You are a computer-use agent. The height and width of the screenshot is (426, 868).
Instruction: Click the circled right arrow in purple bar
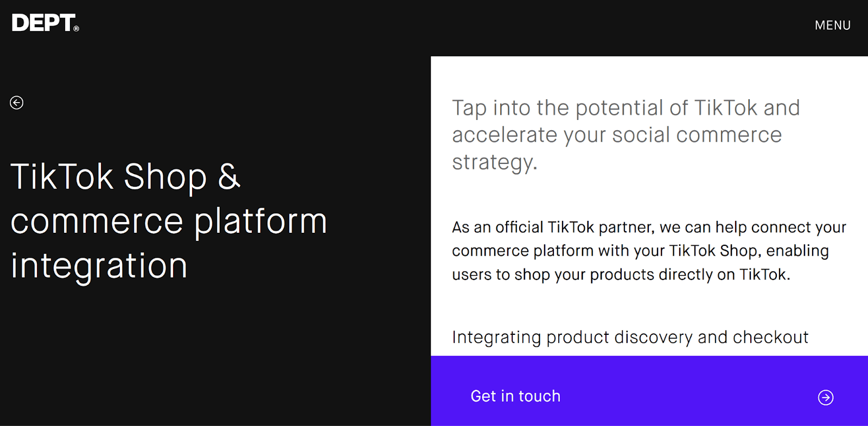825,397
